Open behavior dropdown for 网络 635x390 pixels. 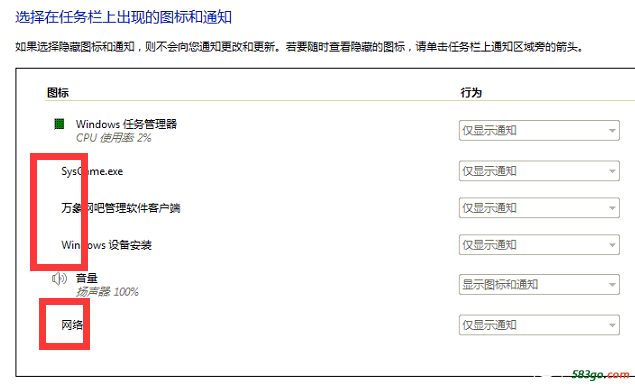[x=539, y=325]
